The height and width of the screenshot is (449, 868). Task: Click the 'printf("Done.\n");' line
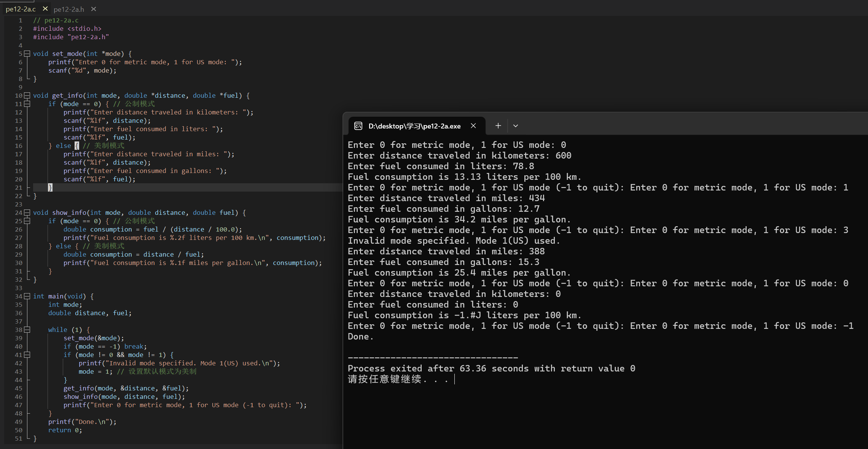[x=82, y=422]
